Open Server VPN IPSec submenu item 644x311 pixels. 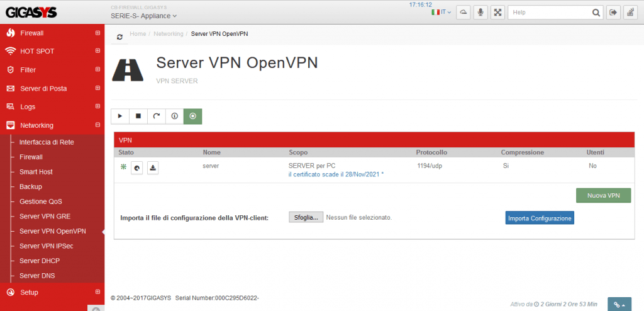coord(47,246)
